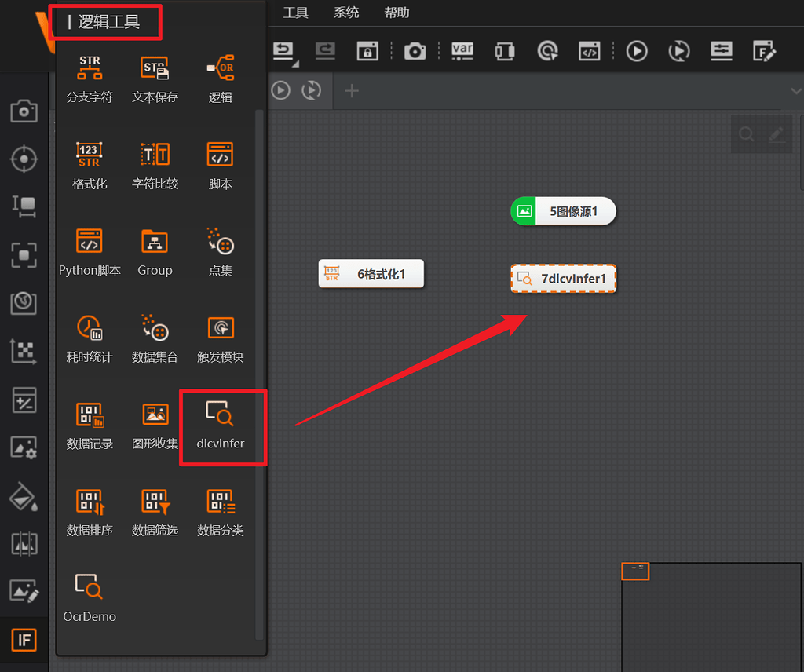
Task: Open the paint bucket color category
Action: click(24, 496)
